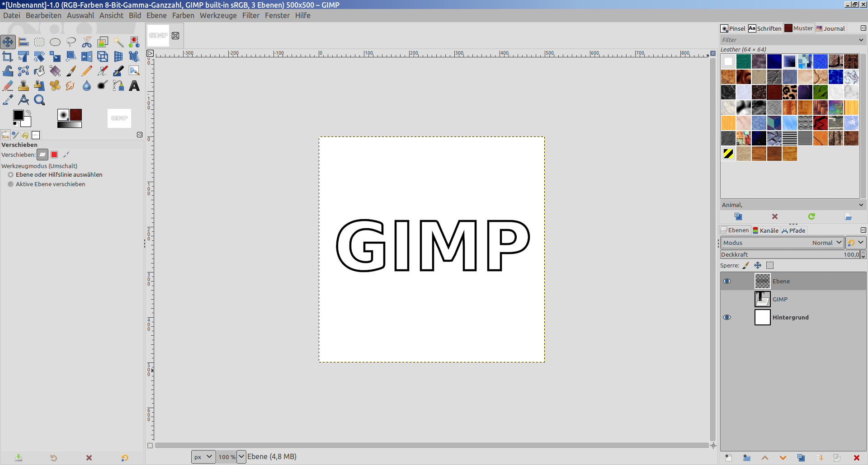Viewport: 868px width, 465px height.
Task: Open the tool options tab menu arrow
Action: click(140, 135)
